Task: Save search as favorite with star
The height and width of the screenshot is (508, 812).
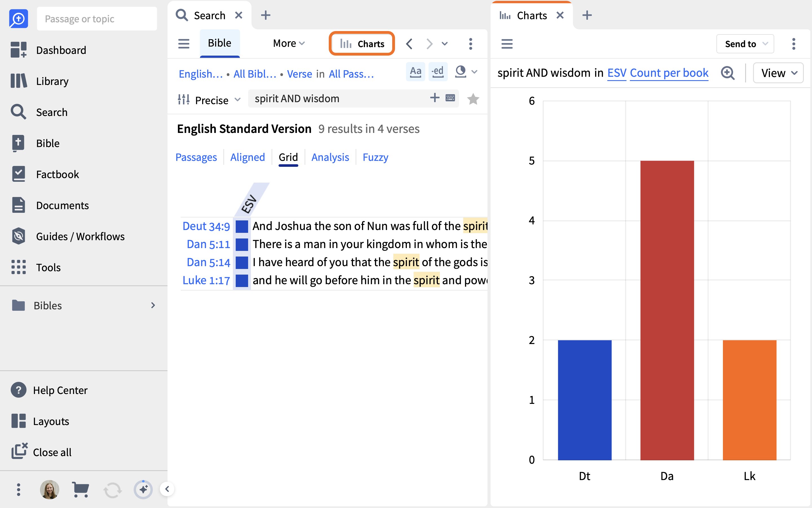Action: 473,99
